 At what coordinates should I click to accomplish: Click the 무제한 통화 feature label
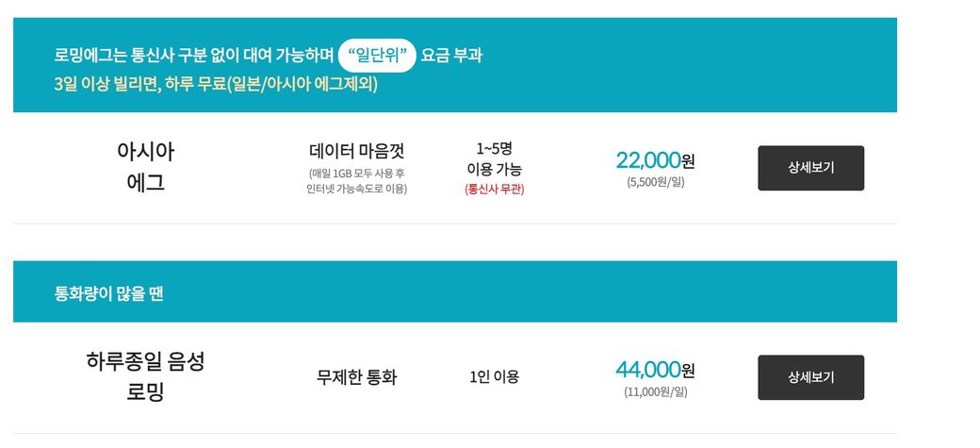click(357, 377)
